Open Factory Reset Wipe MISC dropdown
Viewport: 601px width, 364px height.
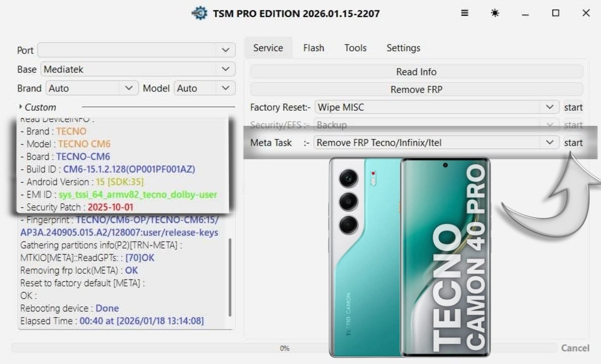tap(436, 107)
